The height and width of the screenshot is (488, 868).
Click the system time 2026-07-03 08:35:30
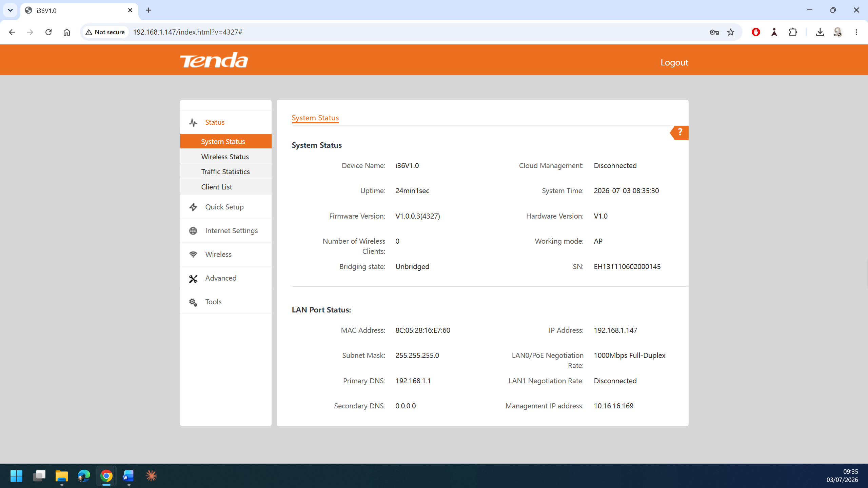(626, 191)
